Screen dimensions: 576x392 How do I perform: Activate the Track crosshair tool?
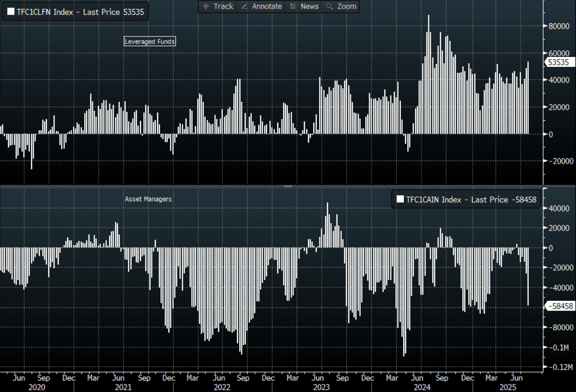218,6
